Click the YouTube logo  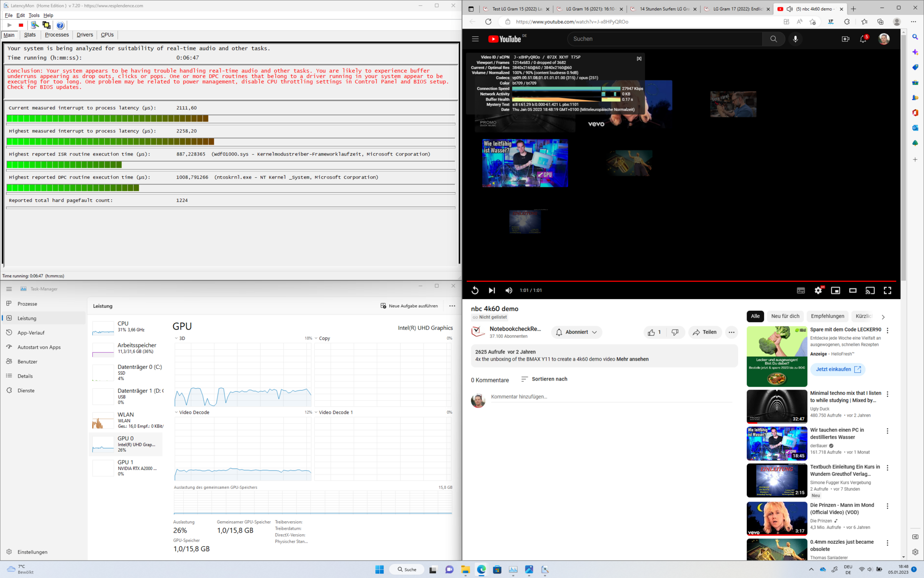[x=505, y=39]
